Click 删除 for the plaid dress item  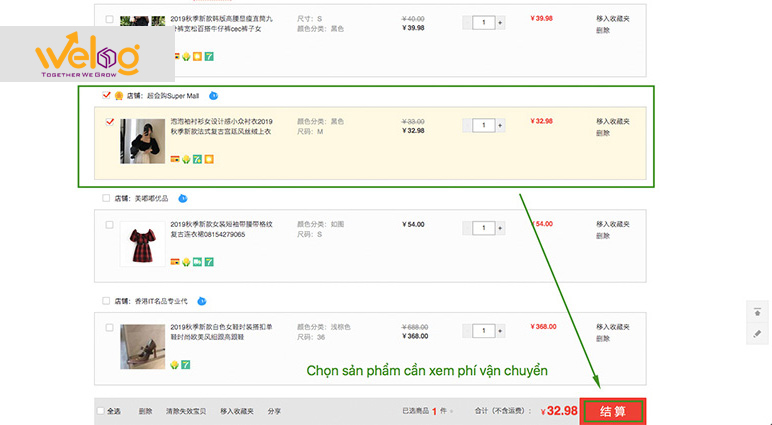[x=603, y=236]
